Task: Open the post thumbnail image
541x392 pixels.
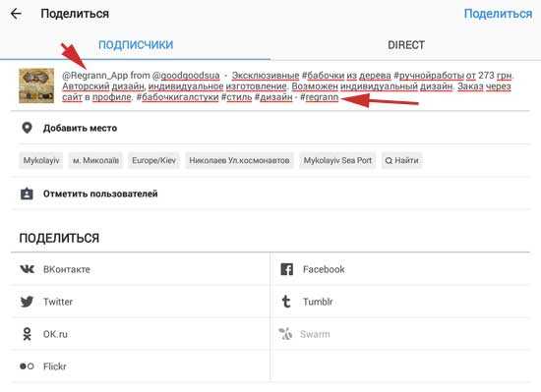Action: [x=36, y=85]
